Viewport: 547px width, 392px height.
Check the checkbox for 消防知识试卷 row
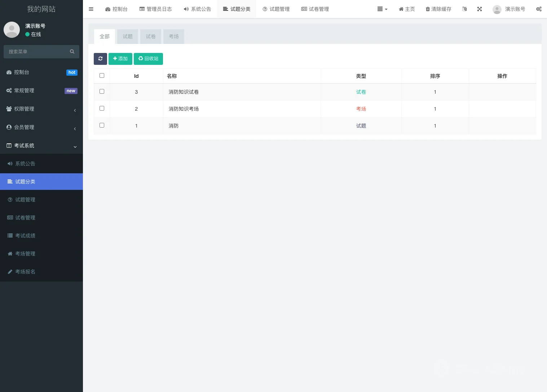point(102,91)
